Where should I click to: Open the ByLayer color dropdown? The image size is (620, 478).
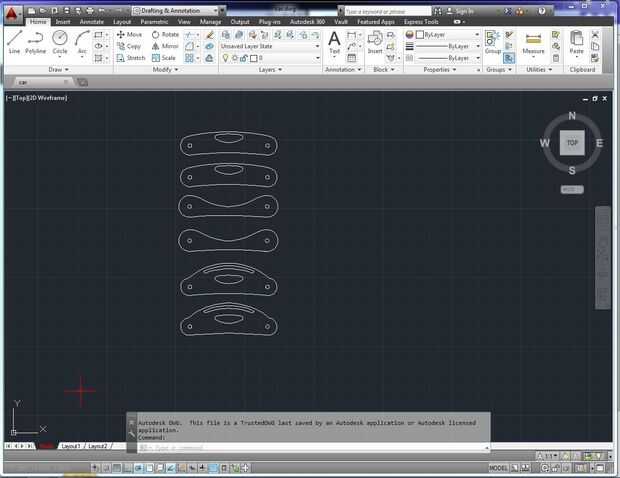click(448, 35)
